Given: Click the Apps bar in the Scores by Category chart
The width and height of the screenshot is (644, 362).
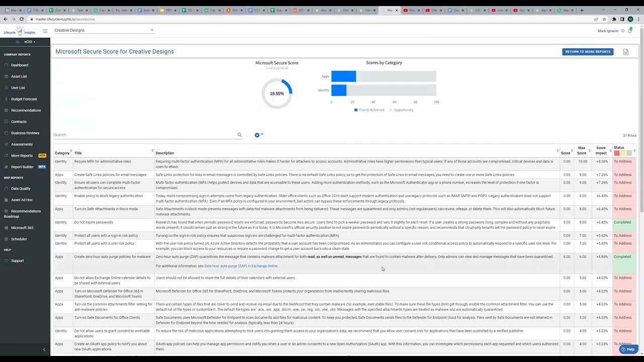Looking at the screenshot, I should pos(344,76).
